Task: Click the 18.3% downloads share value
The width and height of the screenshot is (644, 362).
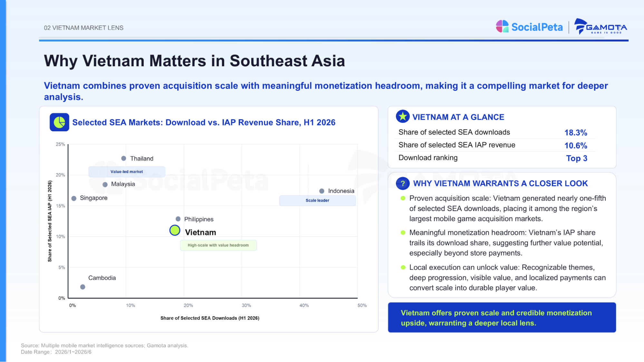Action: 576,133
